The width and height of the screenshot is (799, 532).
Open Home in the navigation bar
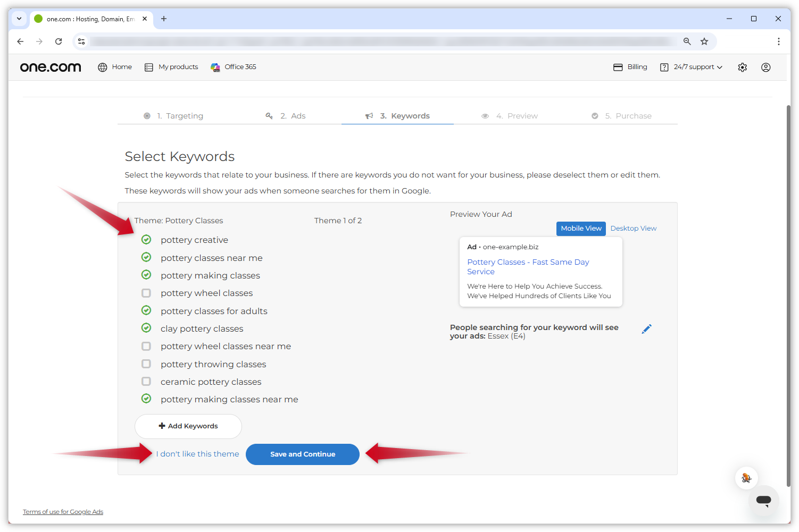[x=115, y=67]
